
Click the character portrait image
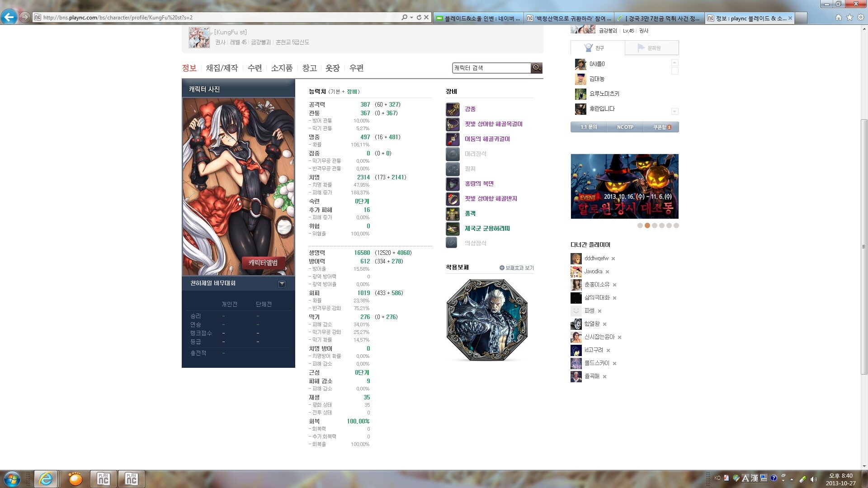(x=238, y=187)
